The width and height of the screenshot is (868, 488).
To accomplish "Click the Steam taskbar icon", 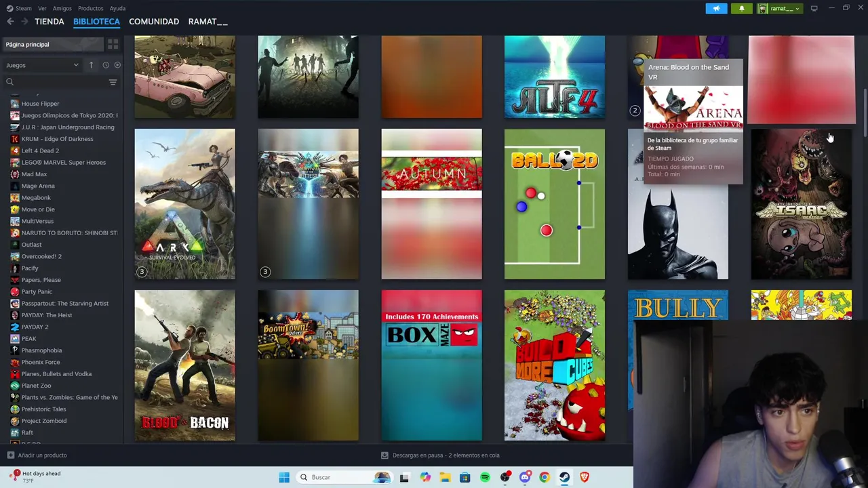I will (x=564, y=477).
